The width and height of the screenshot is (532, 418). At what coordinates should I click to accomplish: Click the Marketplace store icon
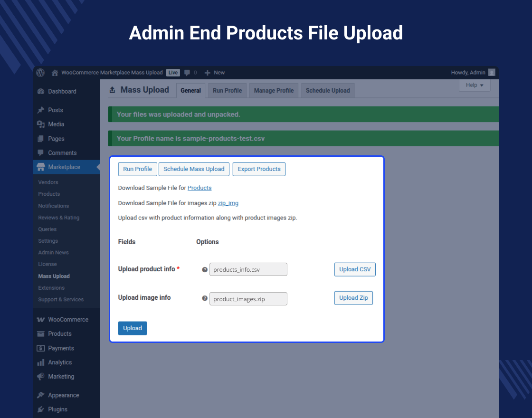(x=41, y=167)
